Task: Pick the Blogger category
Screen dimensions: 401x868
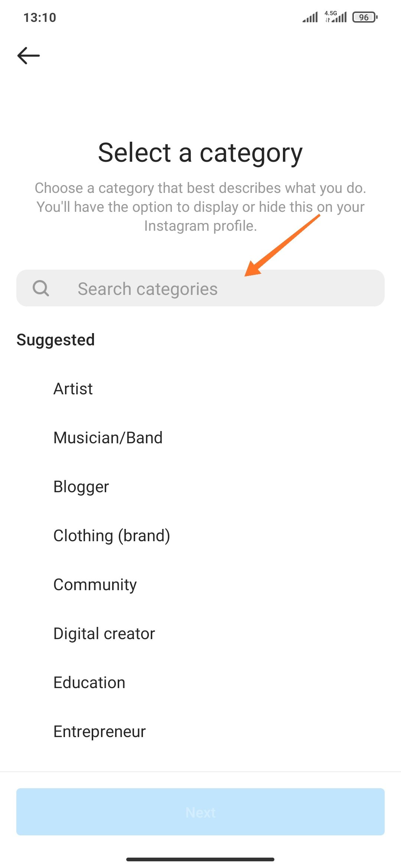Action: 81,487
